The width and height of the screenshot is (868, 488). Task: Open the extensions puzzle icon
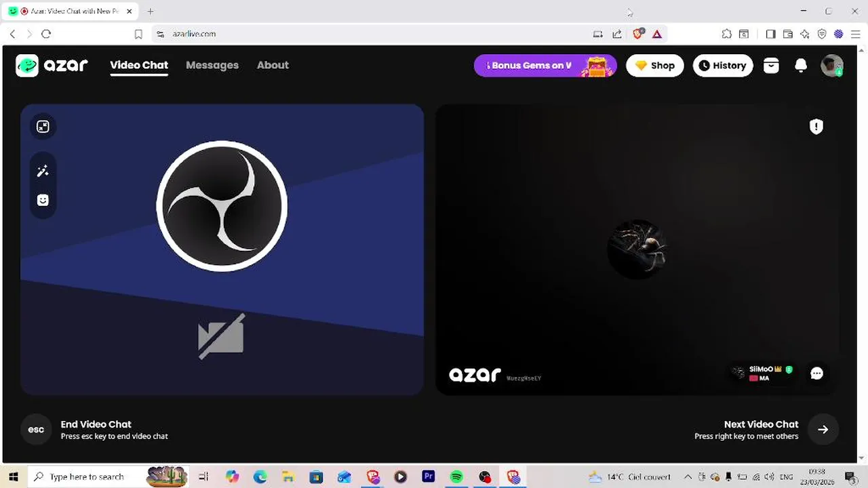point(727,34)
